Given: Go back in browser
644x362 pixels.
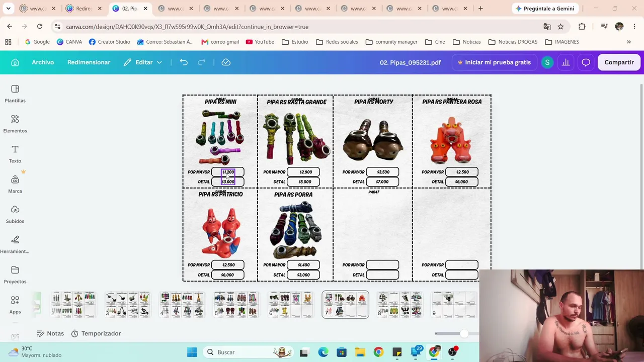Looking at the screenshot, I should click(x=10, y=27).
